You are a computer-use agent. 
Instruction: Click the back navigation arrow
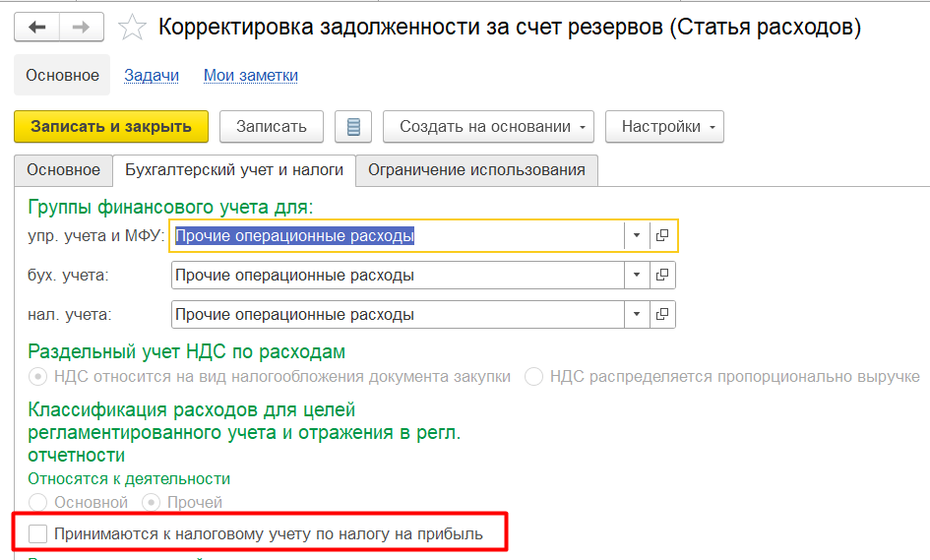click(37, 28)
